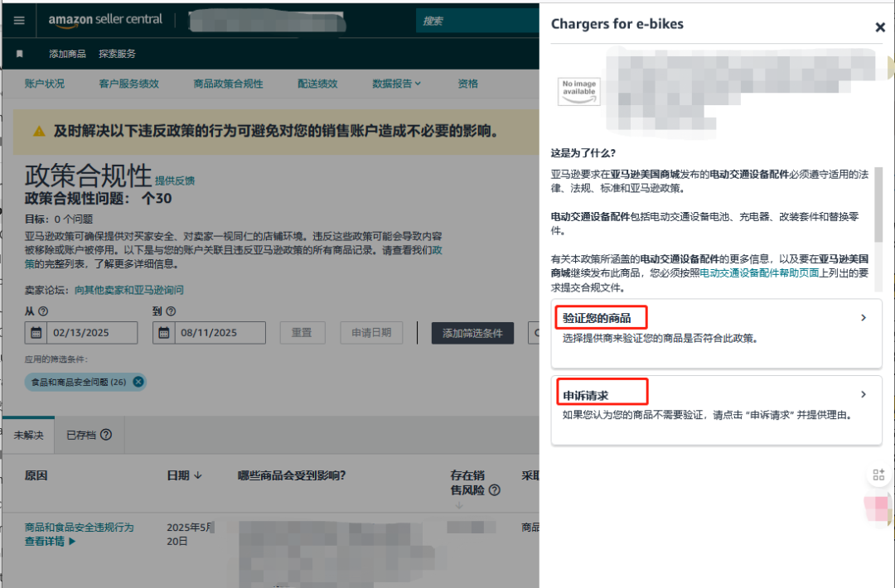
Task: Go to the 账户状况 tab
Action: coord(45,84)
